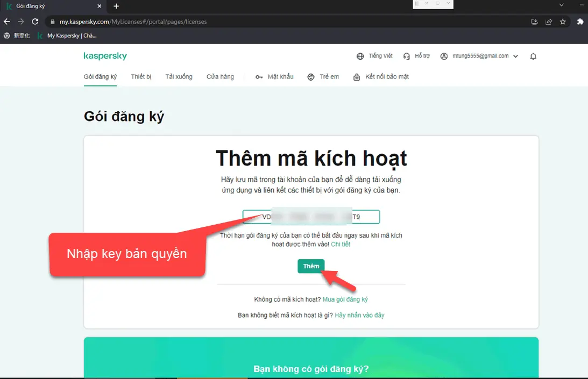Viewport: 588px width, 379px height.
Task: Open the Tiếng Việt language selector
Action: [375, 56]
